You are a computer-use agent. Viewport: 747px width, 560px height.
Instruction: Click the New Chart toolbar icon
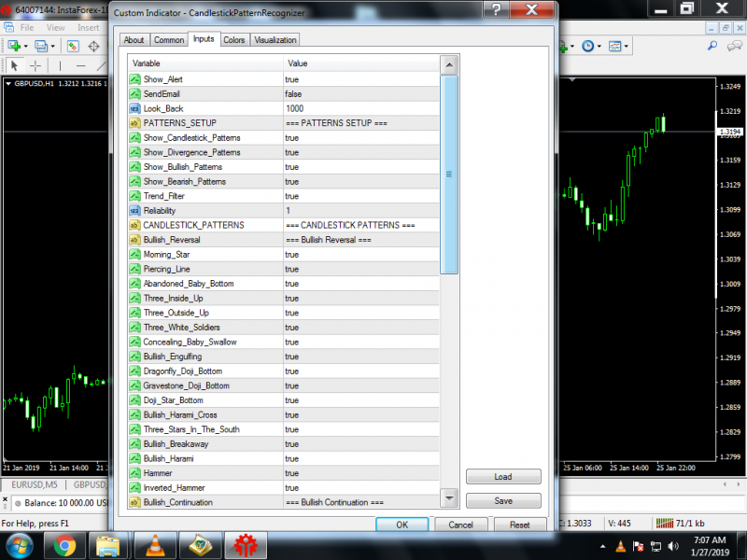14,46
